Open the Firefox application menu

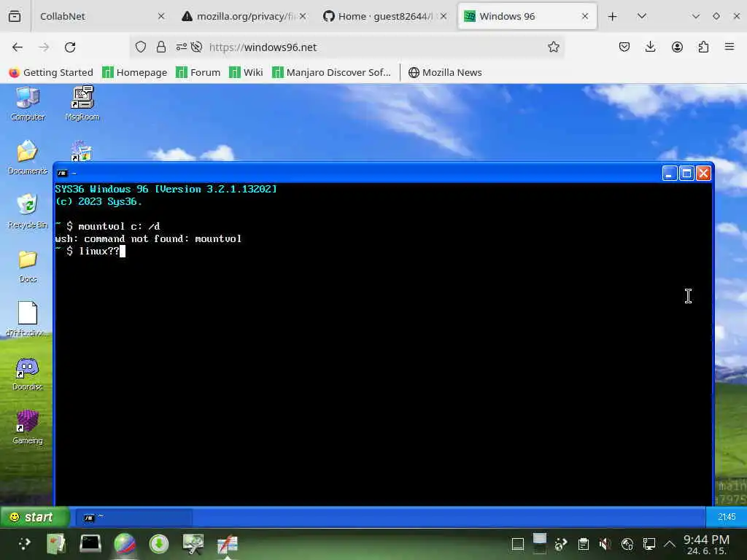pyautogui.click(x=729, y=47)
